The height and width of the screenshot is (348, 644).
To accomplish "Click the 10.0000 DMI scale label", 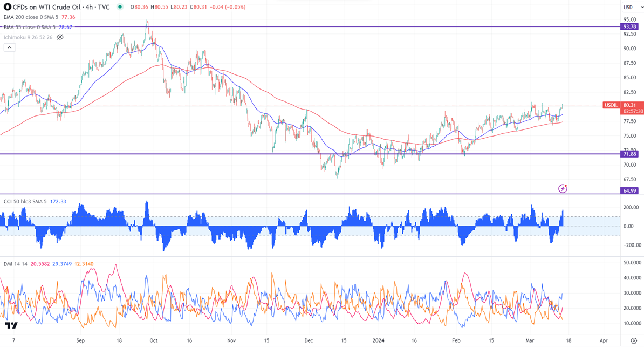I will (x=632, y=323).
